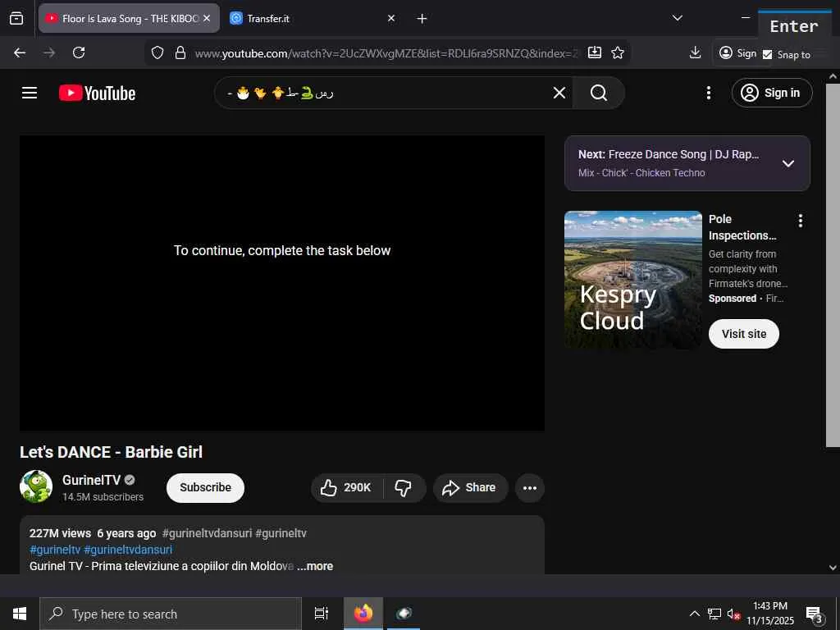Go to the YouTube home logo
Image resolution: width=840 pixels, height=630 pixels.
[97, 94]
